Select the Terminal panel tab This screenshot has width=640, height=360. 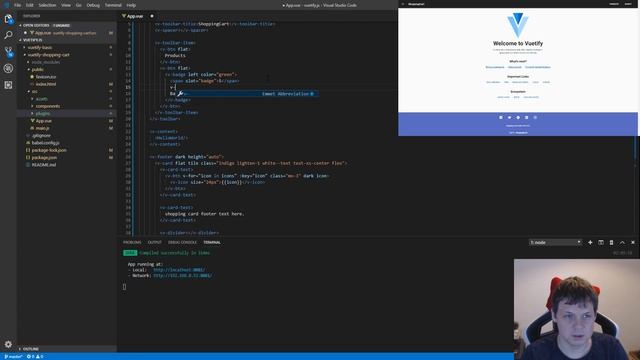[212, 242]
